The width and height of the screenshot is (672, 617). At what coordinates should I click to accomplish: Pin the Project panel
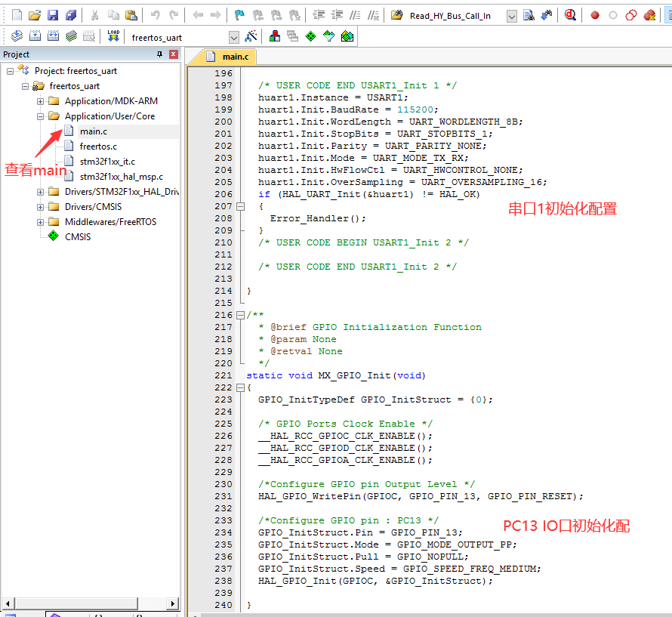159,54
